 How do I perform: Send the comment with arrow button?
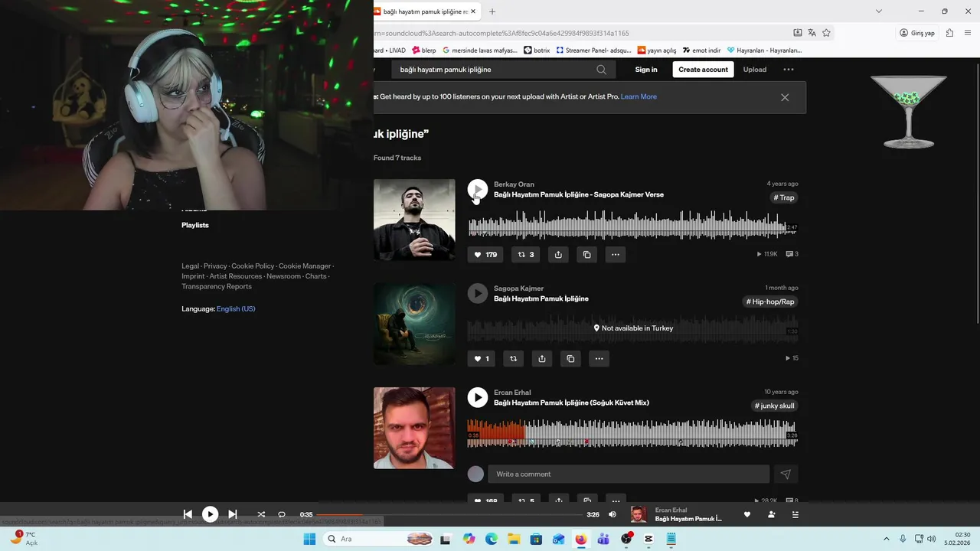pyautogui.click(x=786, y=474)
